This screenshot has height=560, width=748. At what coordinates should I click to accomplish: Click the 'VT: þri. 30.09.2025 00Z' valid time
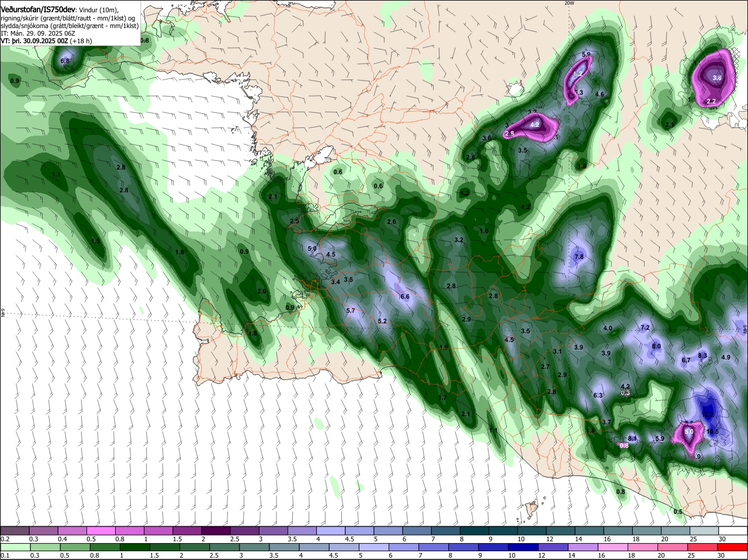(34, 42)
